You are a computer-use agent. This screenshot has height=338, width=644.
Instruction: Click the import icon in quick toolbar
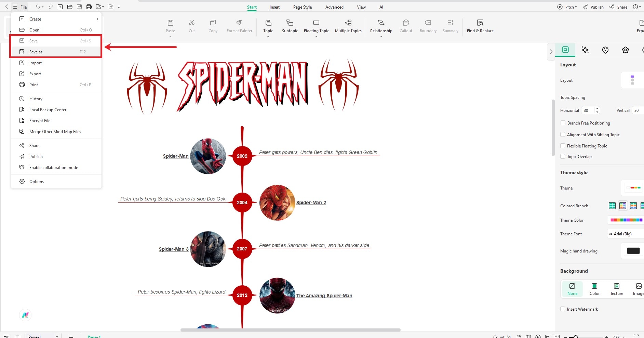coord(111,7)
